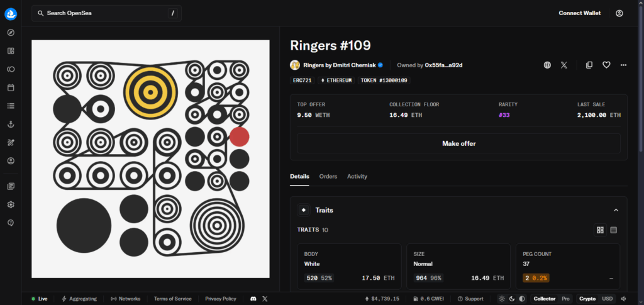Open the Orders tab
The height and width of the screenshot is (305, 644).
point(328,177)
